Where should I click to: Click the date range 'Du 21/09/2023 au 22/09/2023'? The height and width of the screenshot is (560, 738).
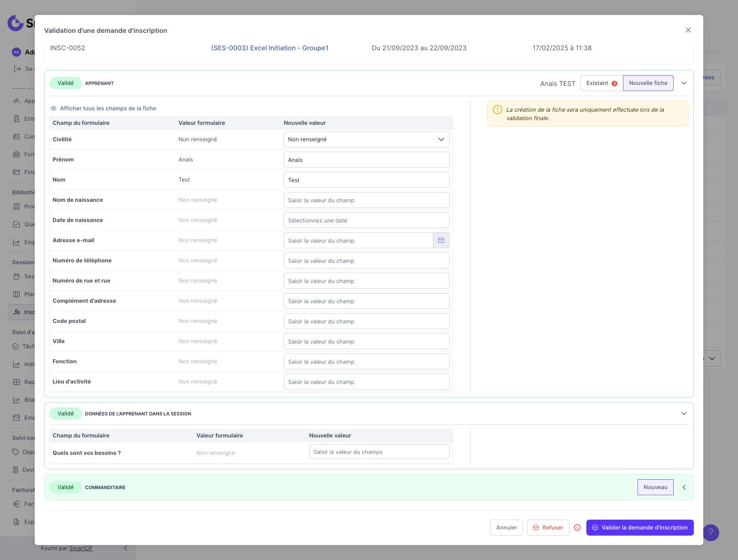[x=419, y=48]
